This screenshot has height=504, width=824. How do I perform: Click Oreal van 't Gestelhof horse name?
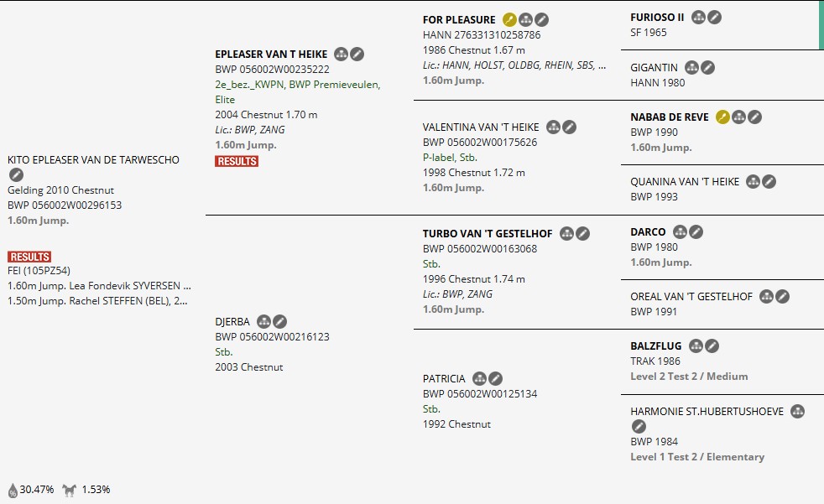(691, 296)
